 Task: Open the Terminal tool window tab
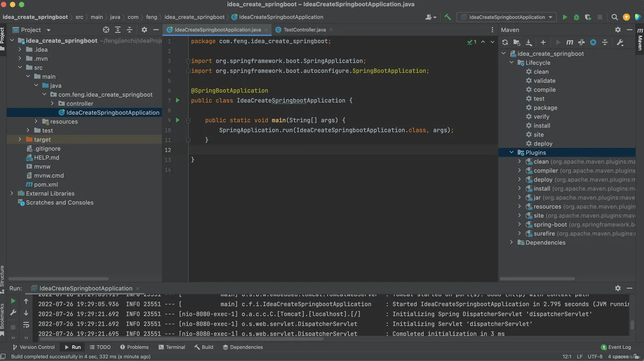tap(172, 347)
